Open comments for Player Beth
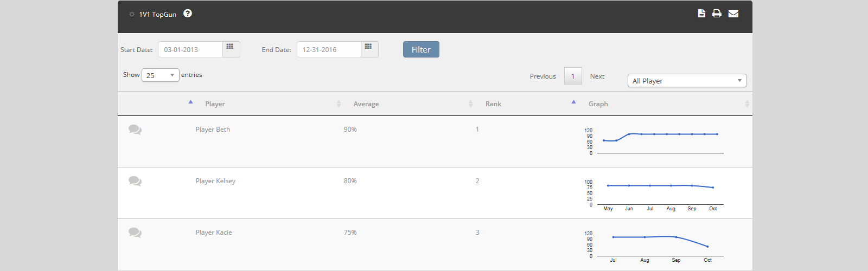The height and width of the screenshot is (271, 868). tap(135, 130)
